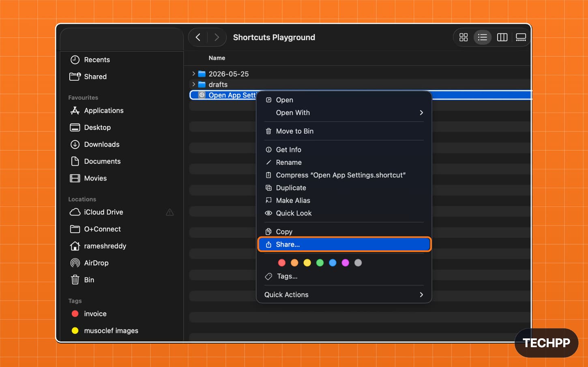The height and width of the screenshot is (367, 588).
Task: Switch to list view
Action: point(483,37)
